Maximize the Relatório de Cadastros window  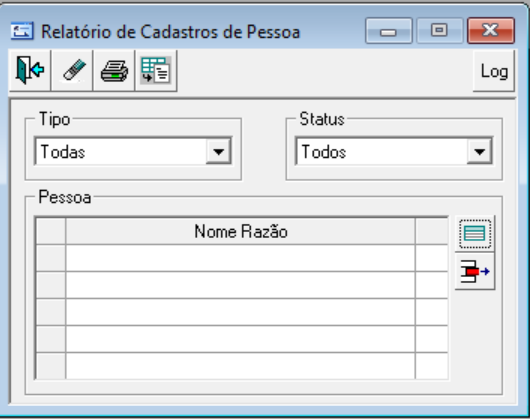point(439,31)
